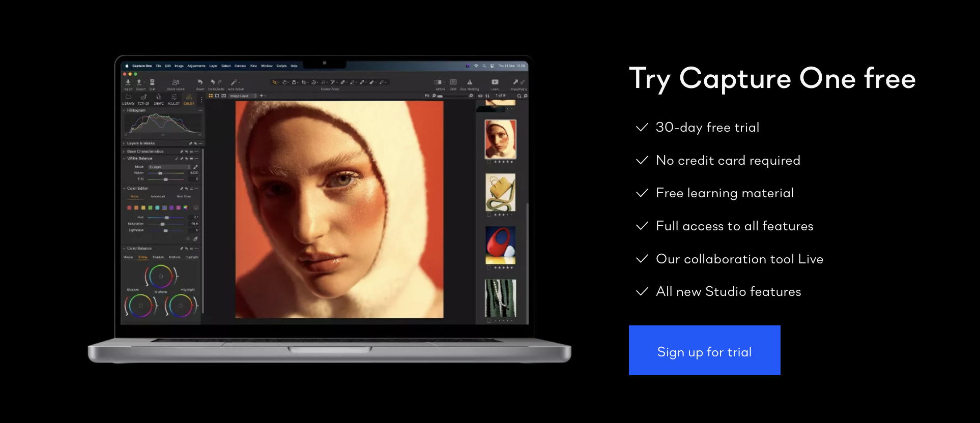980x423 pixels.
Task: Click the Auto Adjust wand icon
Action: pos(234,82)
